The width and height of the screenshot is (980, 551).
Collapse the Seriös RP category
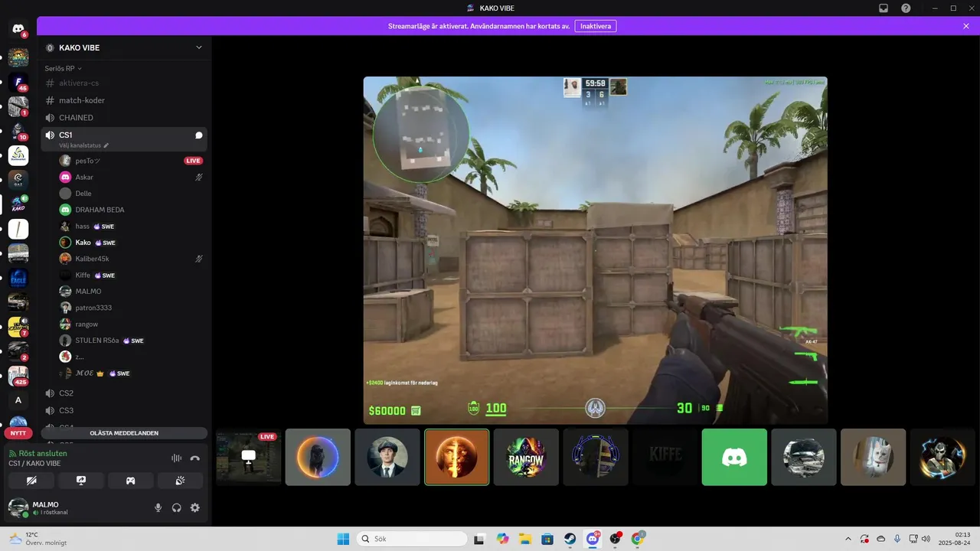(x=63, y=68)
